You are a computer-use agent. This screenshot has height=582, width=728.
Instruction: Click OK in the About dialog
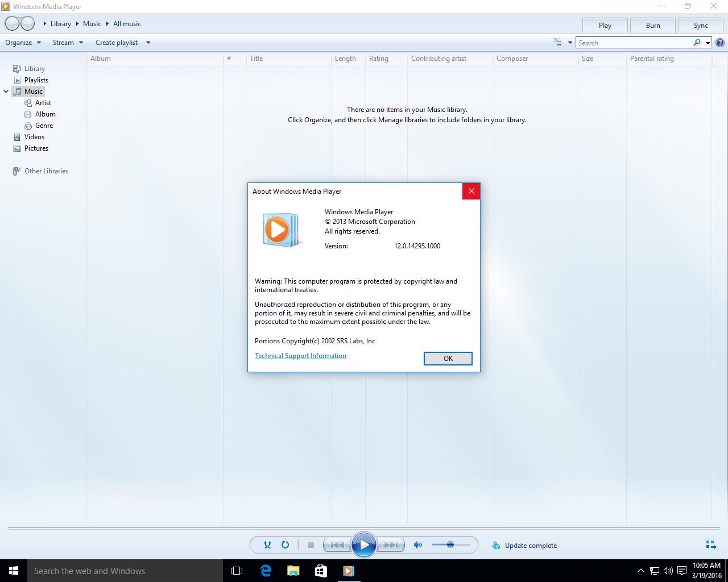(x=448, y=358)
